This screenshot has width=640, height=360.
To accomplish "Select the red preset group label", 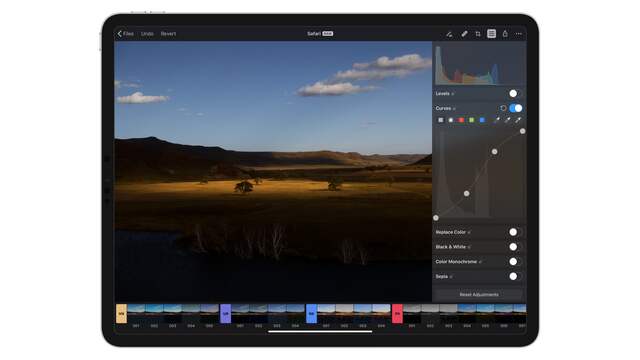I will [x=397, y=313].
